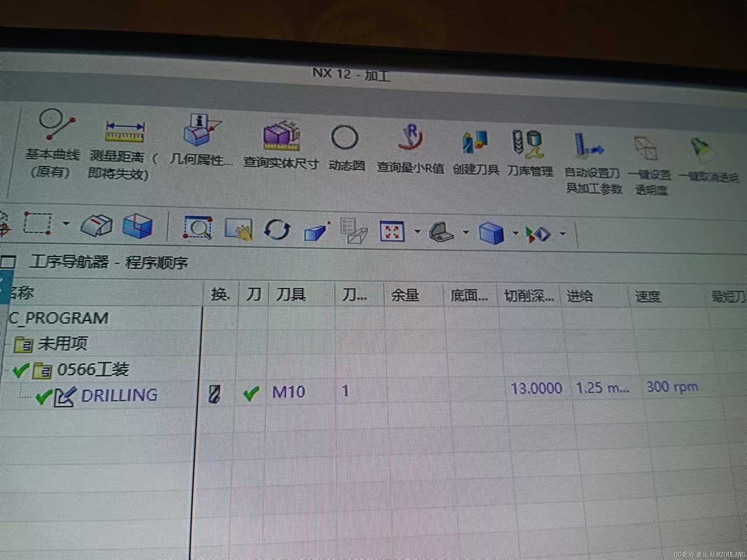Click the 余量 column header
747x560 pixels.
(x=405, y=296)
